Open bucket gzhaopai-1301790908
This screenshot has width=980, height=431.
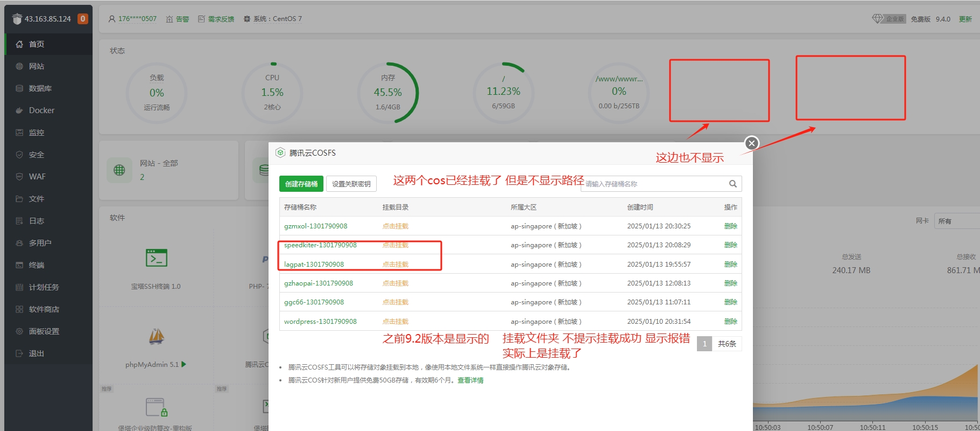(x=319, y=283)
